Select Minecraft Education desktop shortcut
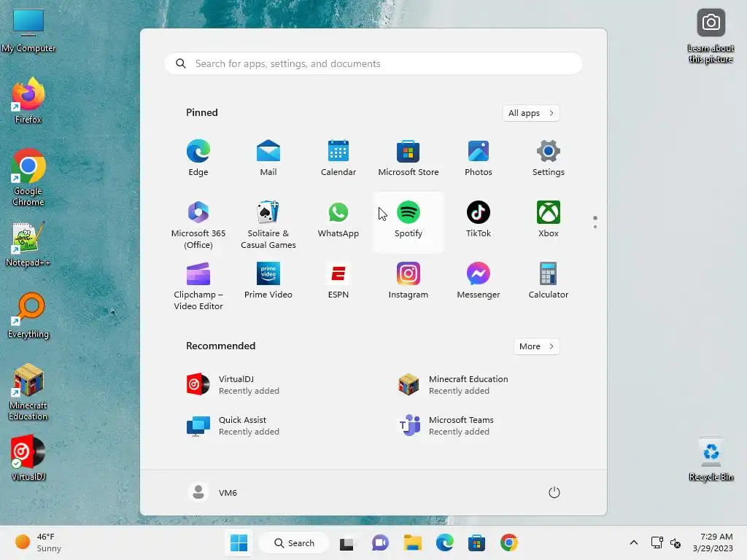Image resolution: width=747 pixels, height=560 pixels. tap(28, 392)
